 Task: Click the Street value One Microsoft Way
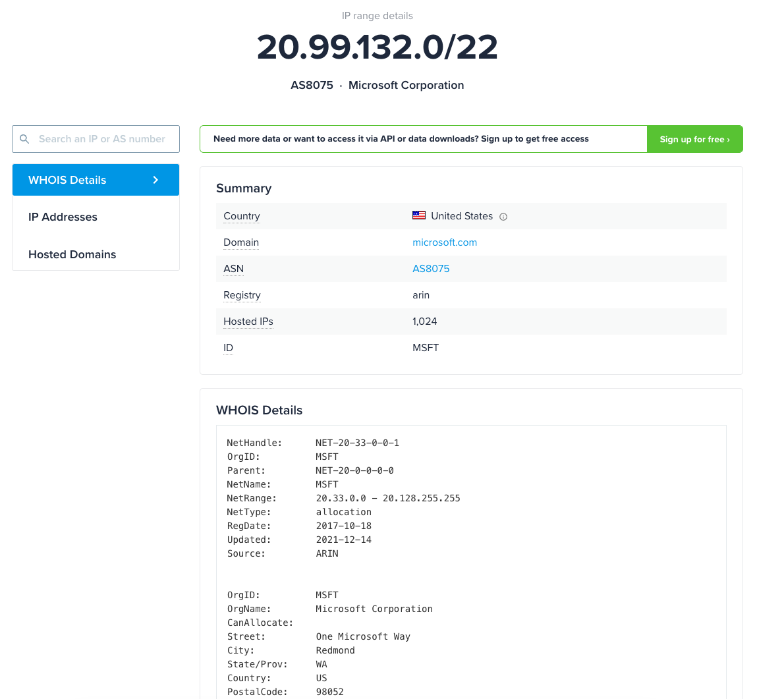363,636
